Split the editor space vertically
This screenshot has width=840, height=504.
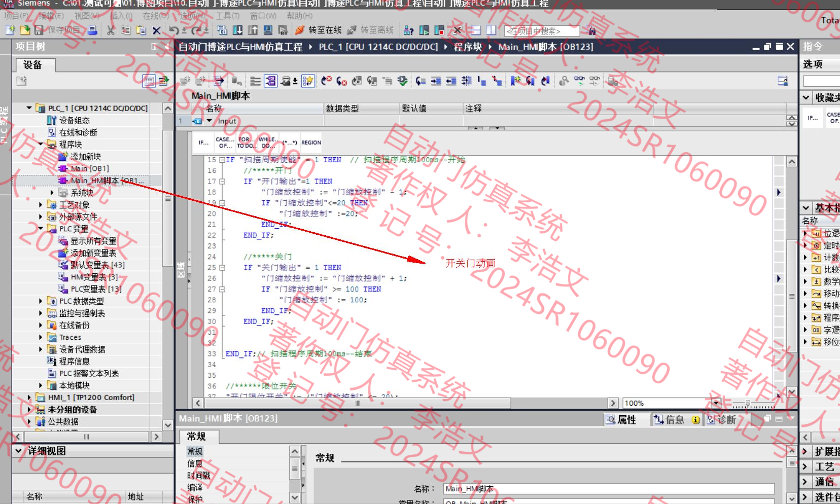click(491, 30)
